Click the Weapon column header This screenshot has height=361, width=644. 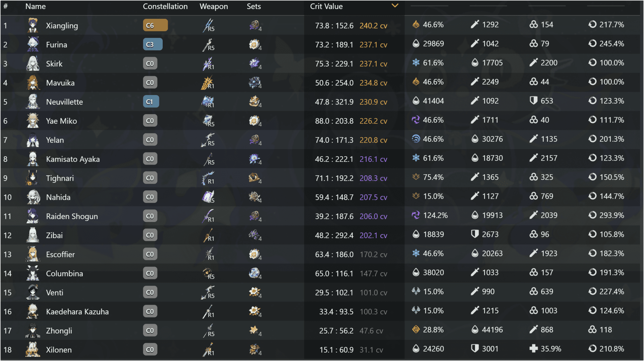[x=214, y=6]
